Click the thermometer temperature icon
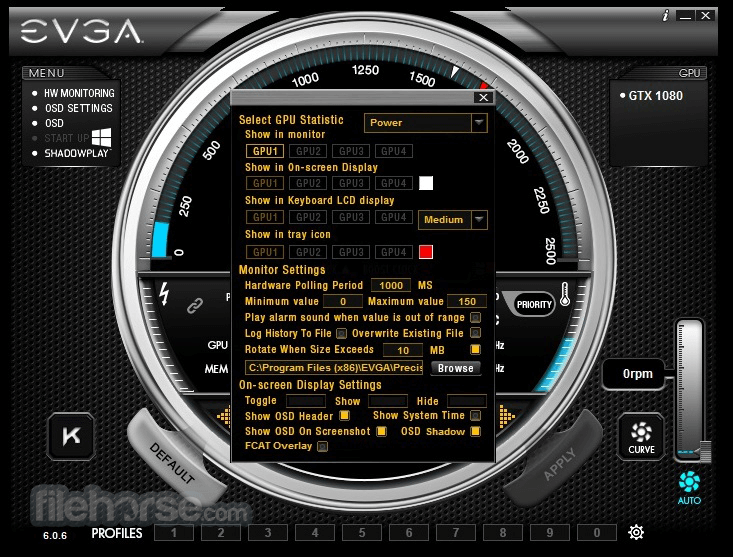This screenshot has height=557, width=733. pos(565,294)
